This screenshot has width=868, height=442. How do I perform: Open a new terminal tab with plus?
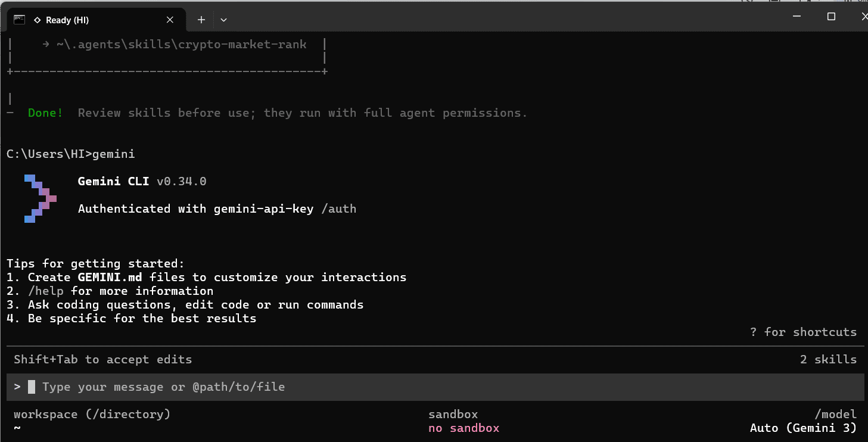tap(201, 20)
